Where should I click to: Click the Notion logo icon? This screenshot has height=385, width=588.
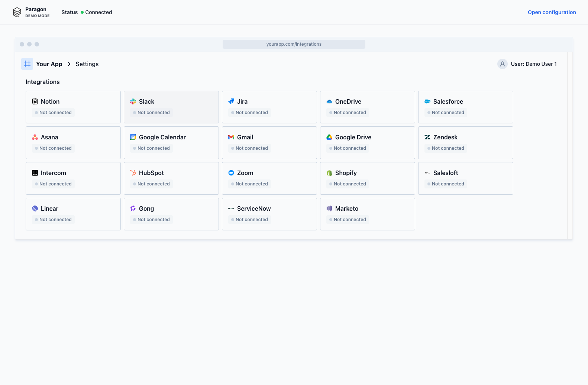35,101
